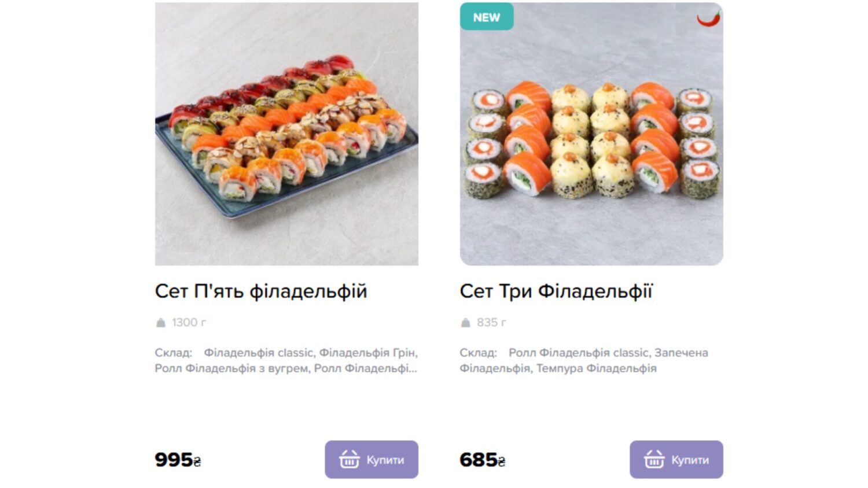Click the hryvnia symbol after 685
868x488 pixels.
click(502, 461)
